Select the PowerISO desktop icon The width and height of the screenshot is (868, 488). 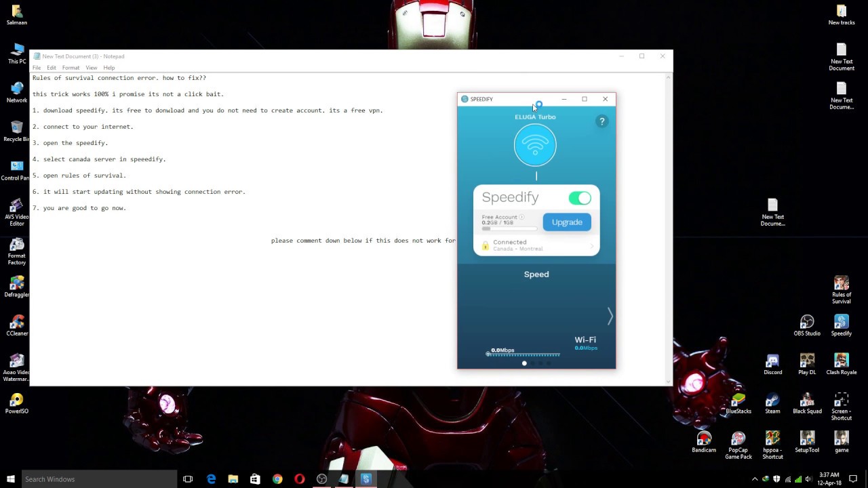(x=17, y=404)
